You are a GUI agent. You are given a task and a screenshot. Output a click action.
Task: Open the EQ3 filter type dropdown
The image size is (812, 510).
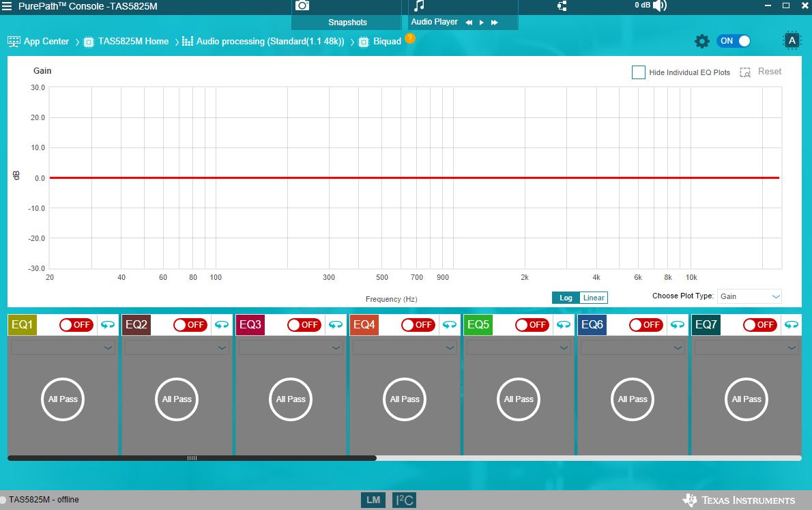[x=291, y=348]
